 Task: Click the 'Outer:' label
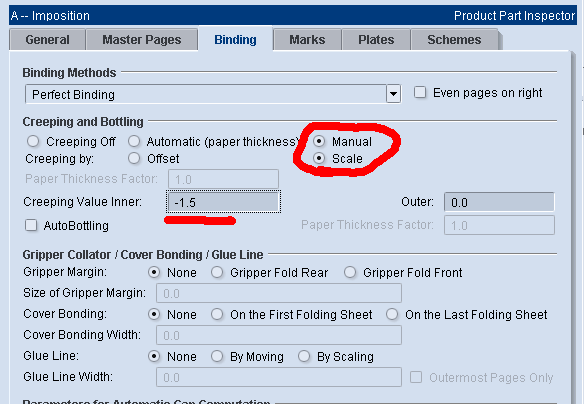(417, 202)
